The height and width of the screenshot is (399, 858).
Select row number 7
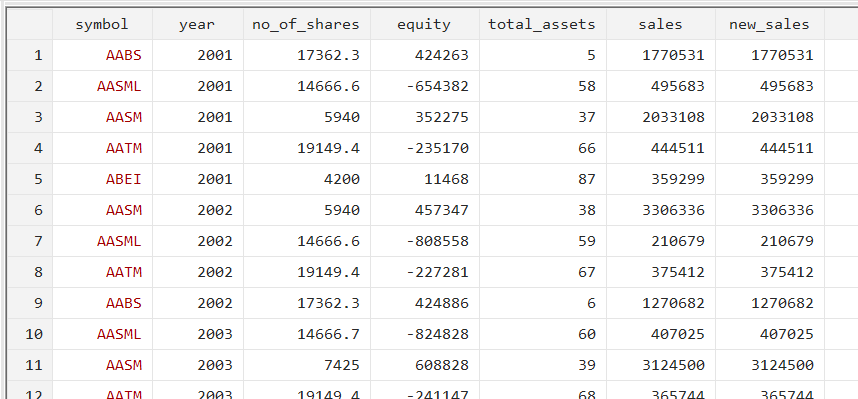click(30, 241)
